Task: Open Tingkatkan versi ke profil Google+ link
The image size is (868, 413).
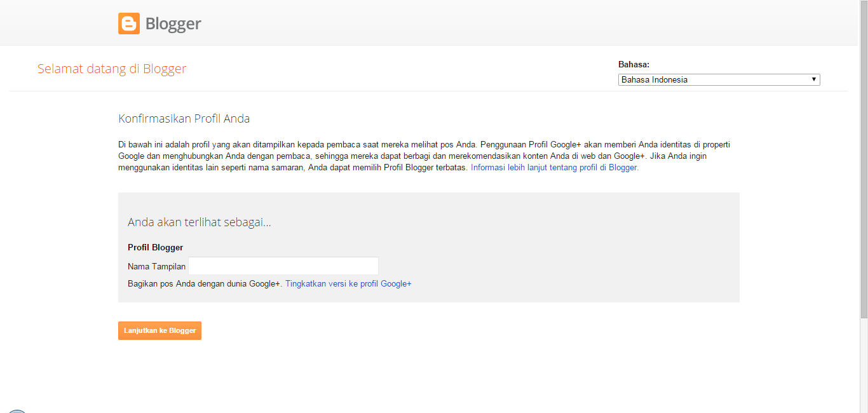Action: point(348,284)
